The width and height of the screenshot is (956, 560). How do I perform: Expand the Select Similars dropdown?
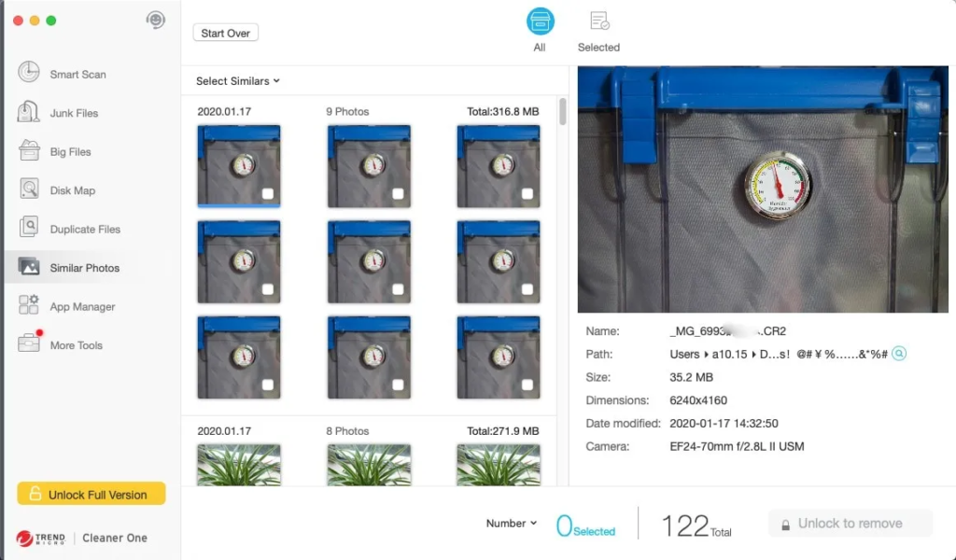tap(238, 81)
